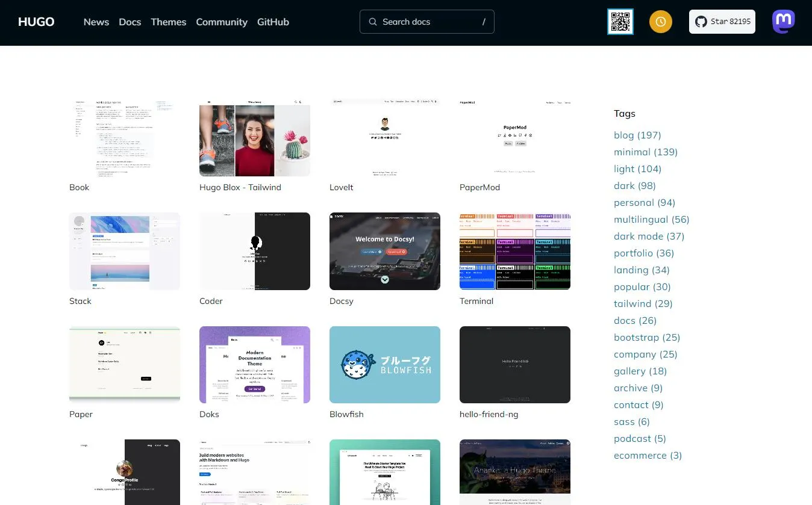Click the Terminal theme title
This screenshot has height=505, width=812.
coord(476,301)
